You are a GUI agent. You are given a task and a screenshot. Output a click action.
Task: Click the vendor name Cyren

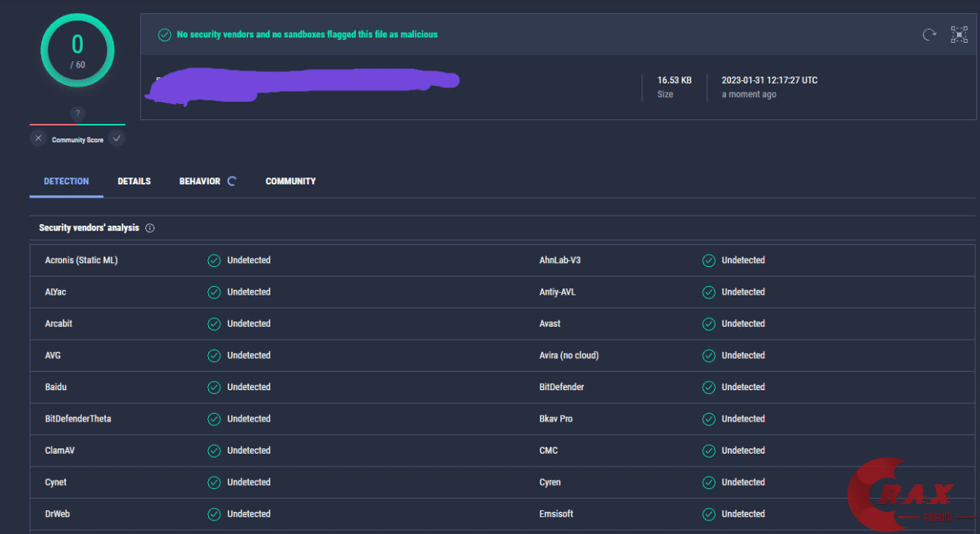pyautogui.click(x=550, y=483)
